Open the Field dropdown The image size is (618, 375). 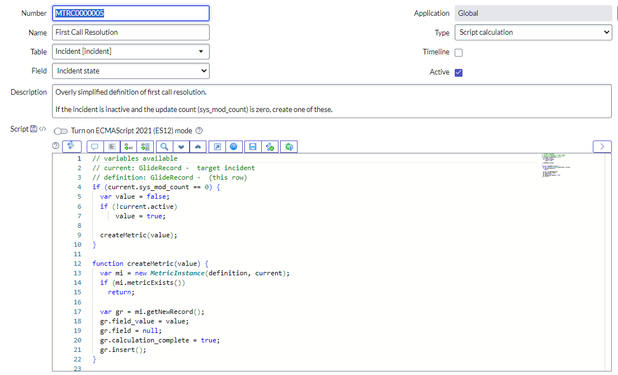click(130, 71)
